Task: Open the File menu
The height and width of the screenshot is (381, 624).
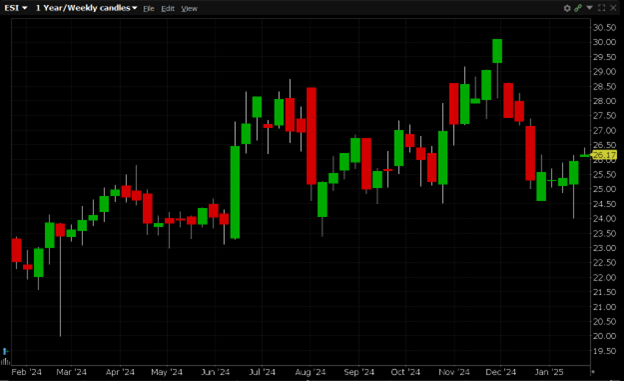Action: click(148, 8)
